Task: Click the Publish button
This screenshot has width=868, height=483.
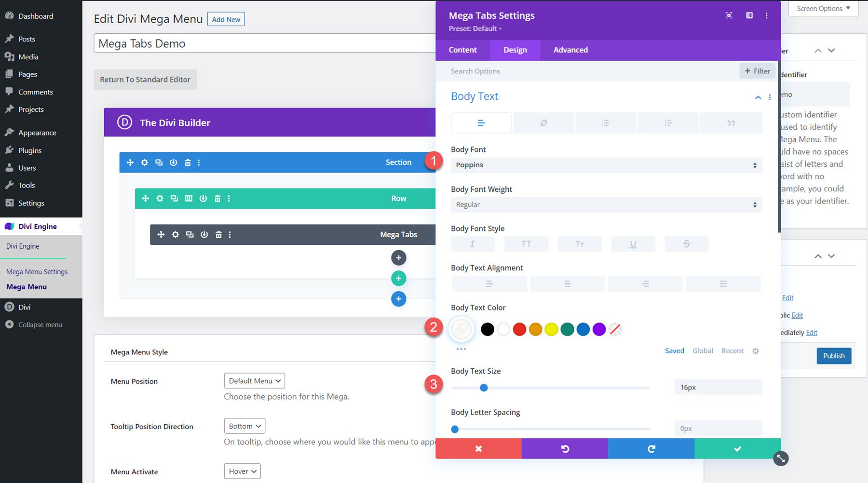Action: [834, 356]
